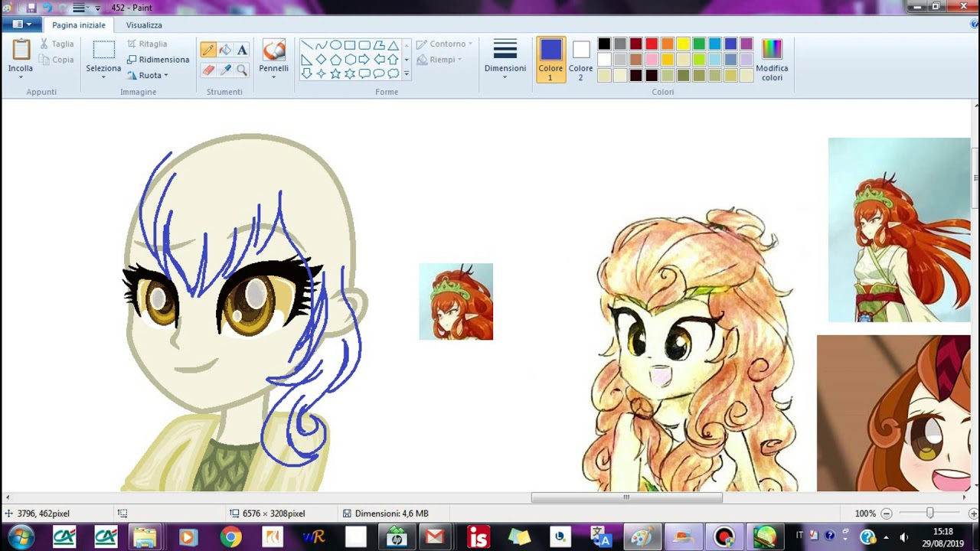The image size is (980, 551).
Task: Choose the Down arrow shape
Action: [307, 73]
